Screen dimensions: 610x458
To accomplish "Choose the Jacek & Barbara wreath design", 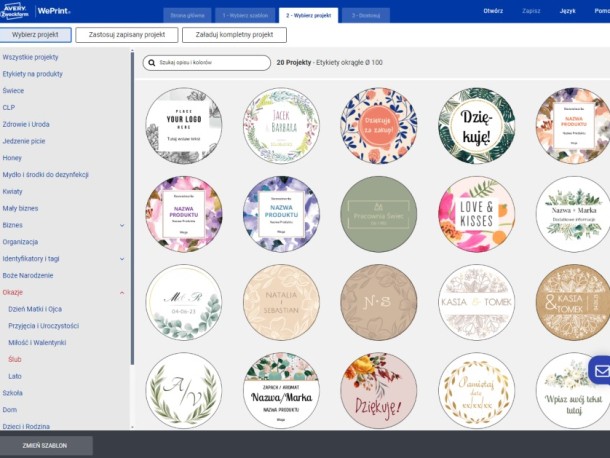I will pos(281,126).
